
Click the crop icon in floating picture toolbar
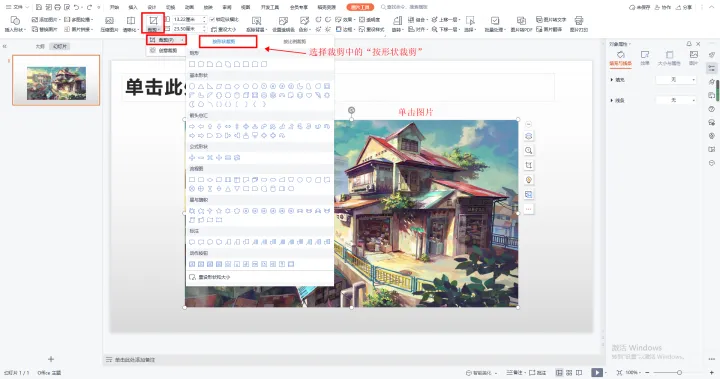(529, 165)
